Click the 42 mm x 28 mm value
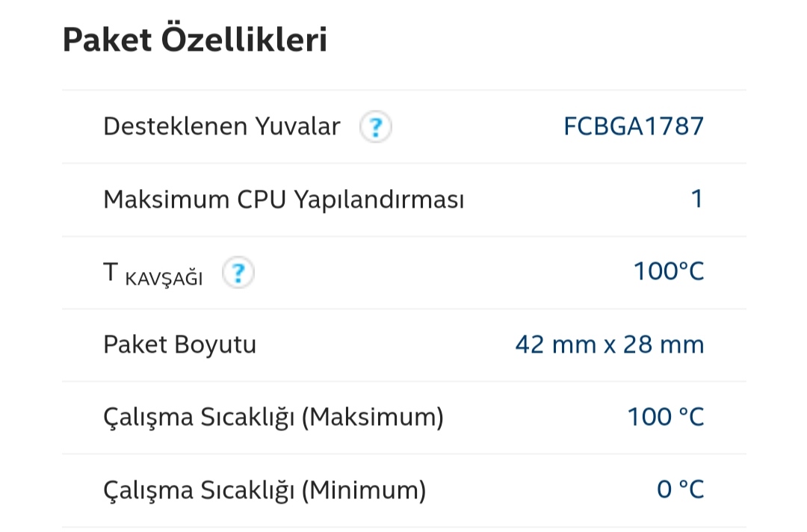Image resolution: width=807 pixels, height=532 pixels. coord(610,344)
